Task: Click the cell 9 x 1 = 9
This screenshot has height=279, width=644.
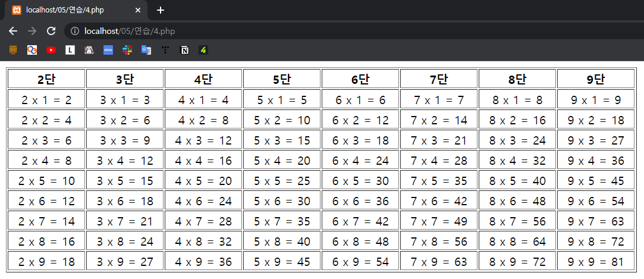Action: pos(596,99)
